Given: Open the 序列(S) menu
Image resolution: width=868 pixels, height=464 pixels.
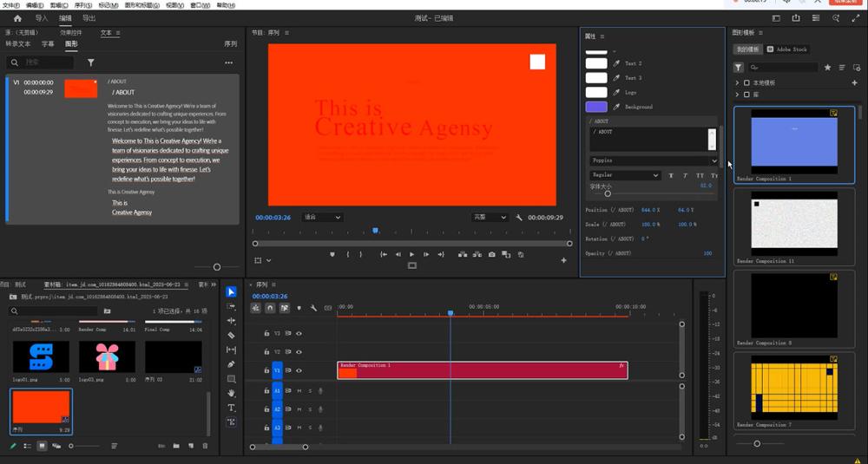Looking at the screenshot, I should coord(83,5).
